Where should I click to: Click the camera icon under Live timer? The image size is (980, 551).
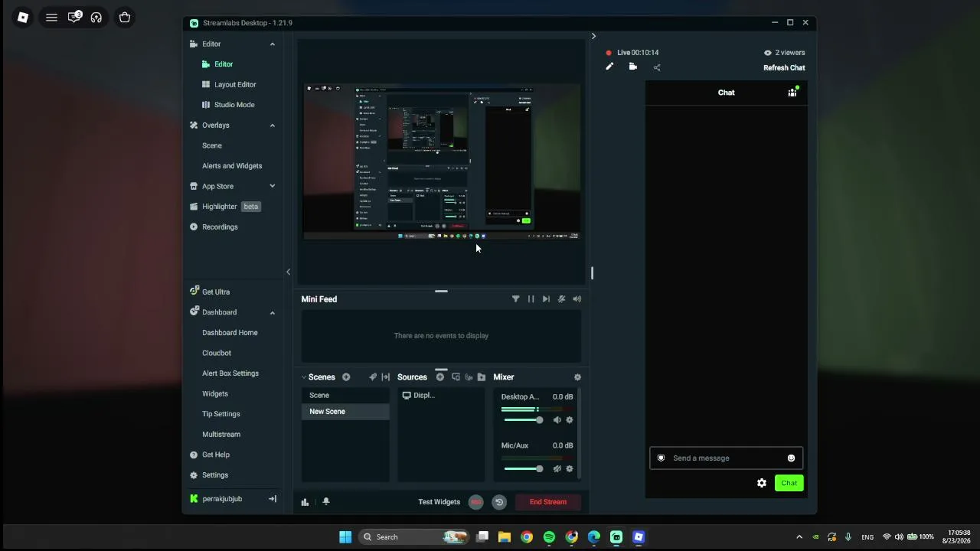[x=632, y=67]
